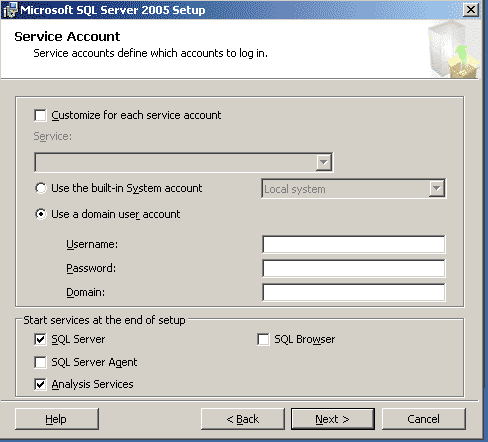Image resolution: width=488 pixels, height=442 pixels.
Task: Click the Username input field
Action: [x=354, y=244]
